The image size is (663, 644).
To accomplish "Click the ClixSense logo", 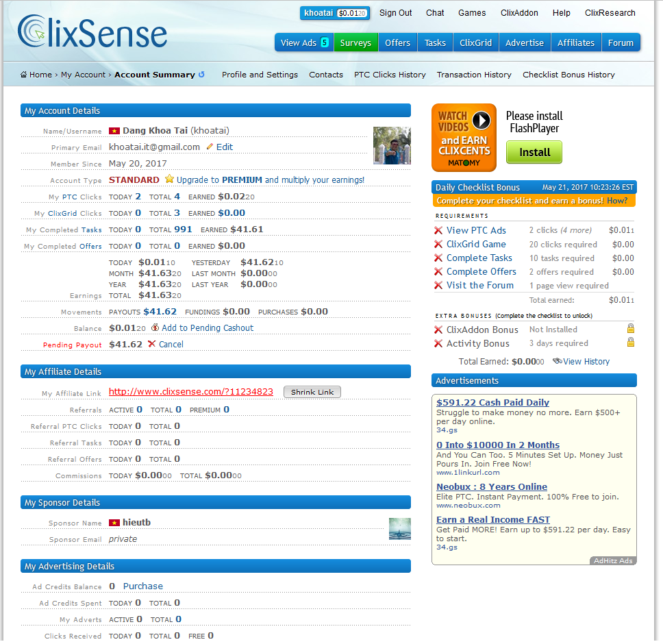I will point(92,32).
